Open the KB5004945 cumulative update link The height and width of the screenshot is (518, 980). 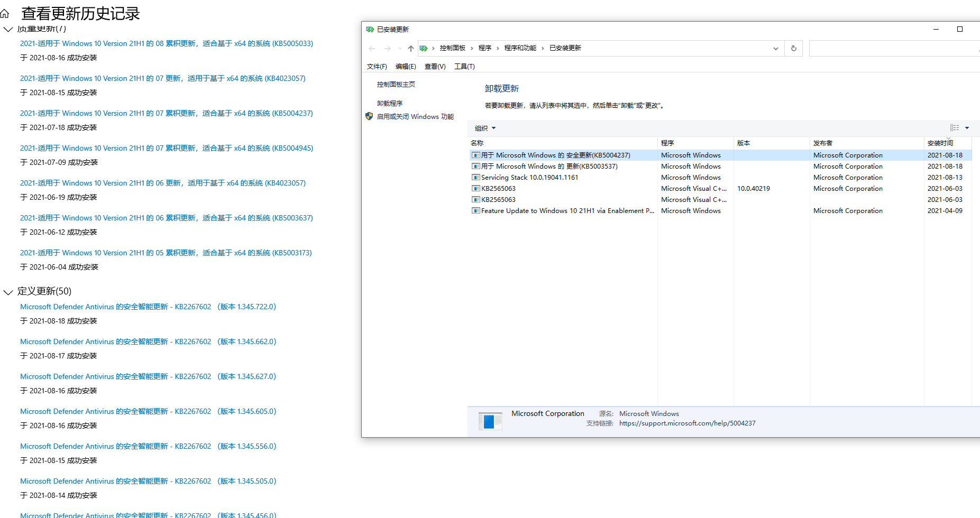(x=167, y=148)
